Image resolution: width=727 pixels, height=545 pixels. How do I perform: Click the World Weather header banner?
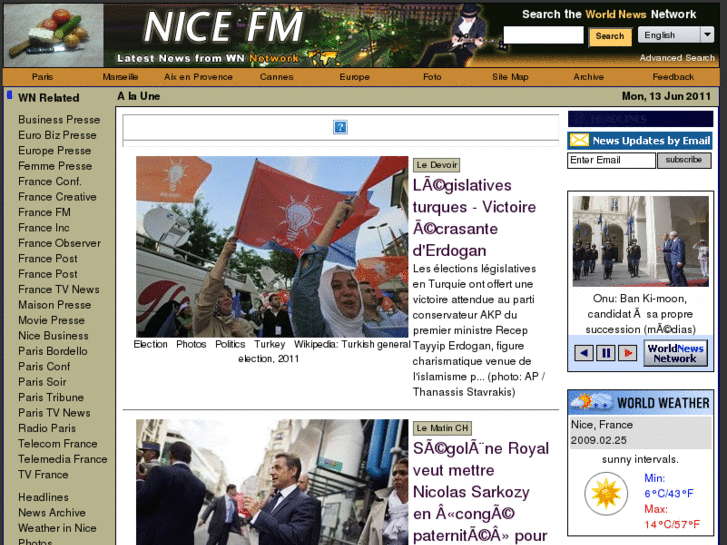tap(640, 402)
